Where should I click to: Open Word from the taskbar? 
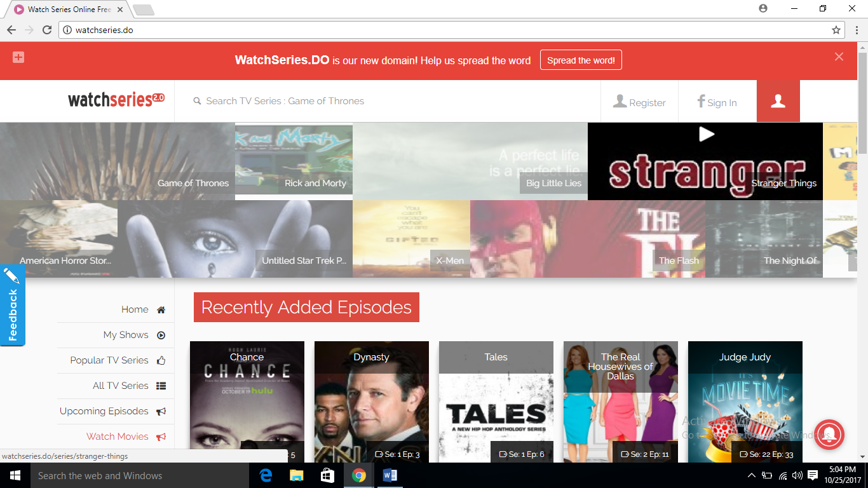(x=390, y=475)
